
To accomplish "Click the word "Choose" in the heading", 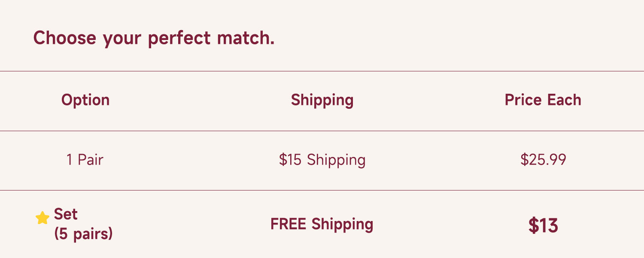I will [x=64, y=38].
